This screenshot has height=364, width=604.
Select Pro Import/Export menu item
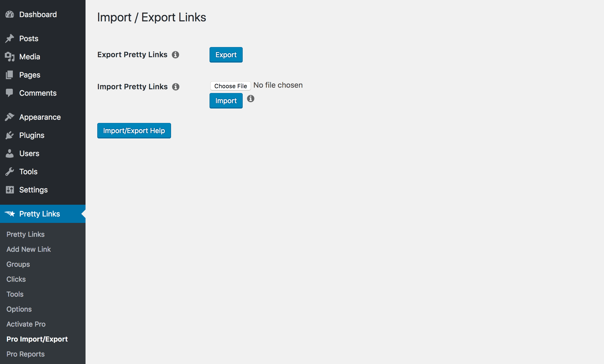coord(37,339)
